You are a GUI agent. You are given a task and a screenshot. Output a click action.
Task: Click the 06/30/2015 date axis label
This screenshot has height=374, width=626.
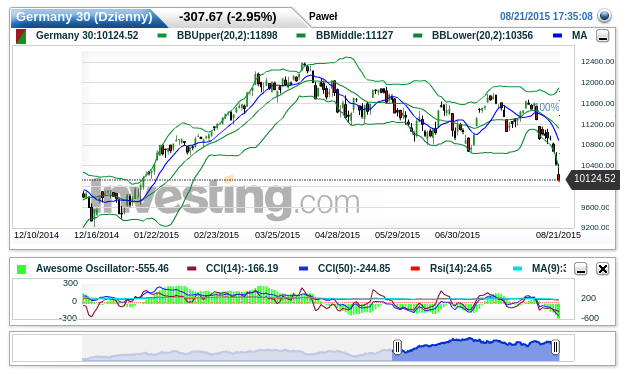click(x=457, y=235)
